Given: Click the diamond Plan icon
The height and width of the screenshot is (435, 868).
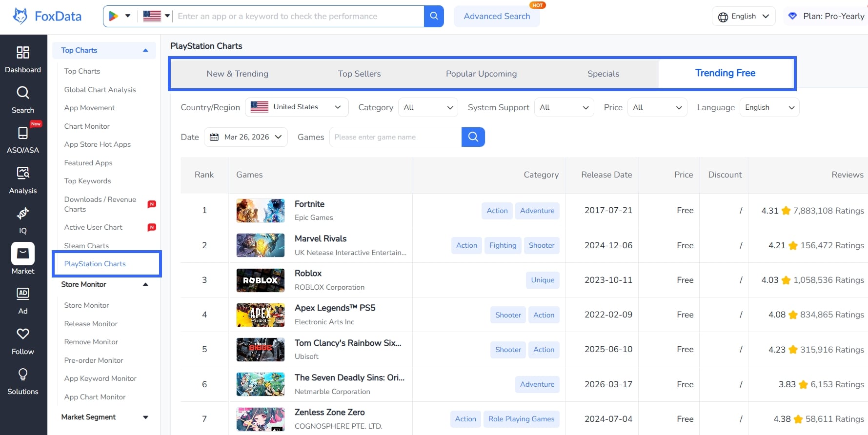Looking at the screenshot, I should point(793,16).
